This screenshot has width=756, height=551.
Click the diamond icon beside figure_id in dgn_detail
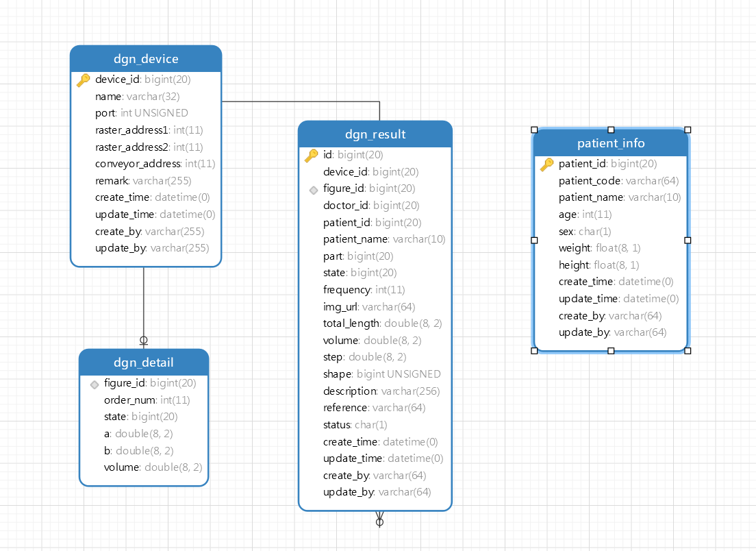(94, 384)
